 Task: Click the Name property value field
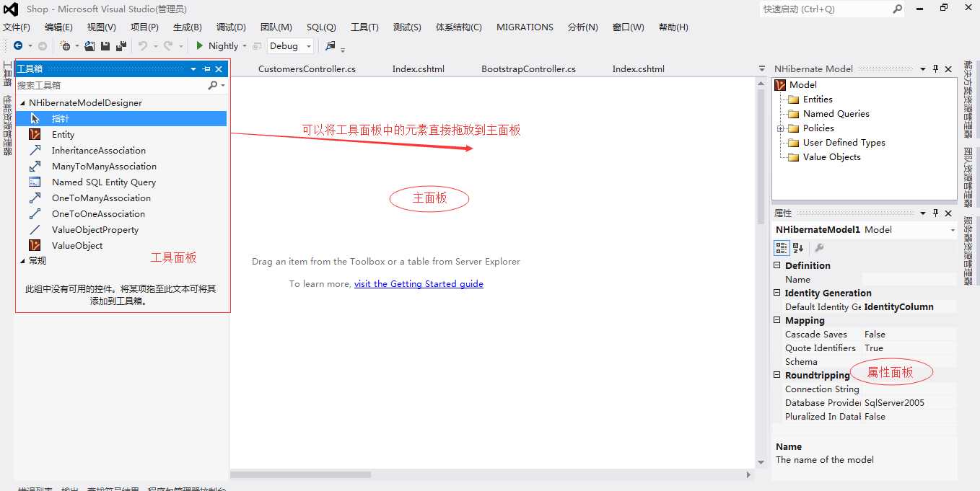[x=909, y=279]
